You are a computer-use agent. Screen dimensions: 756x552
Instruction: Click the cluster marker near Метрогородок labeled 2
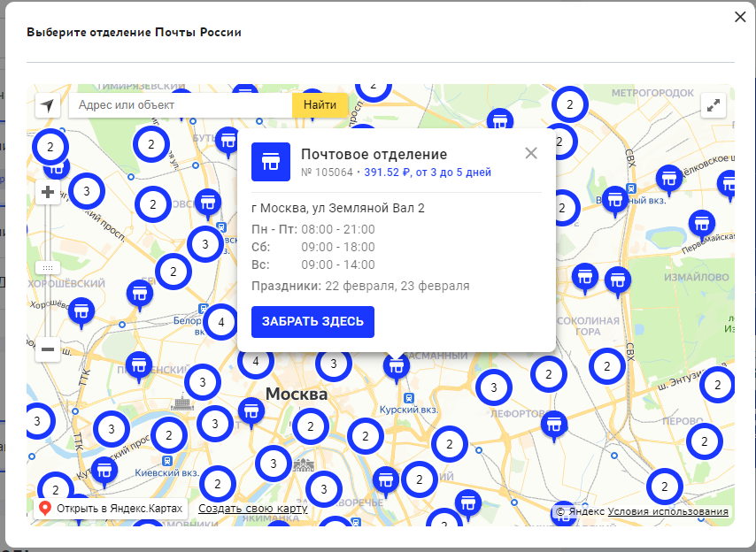(570, 104)
